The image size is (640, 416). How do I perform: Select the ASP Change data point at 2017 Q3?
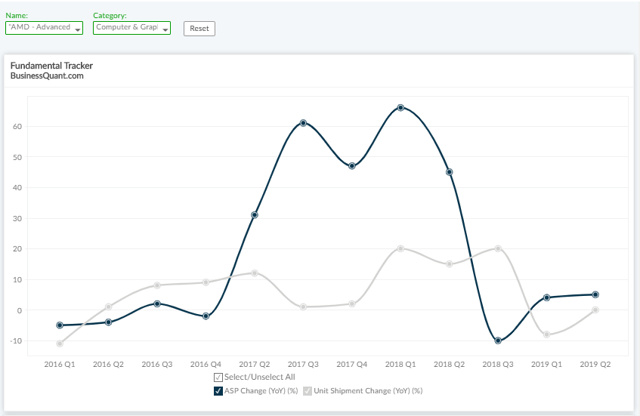[x=303, y=123]
